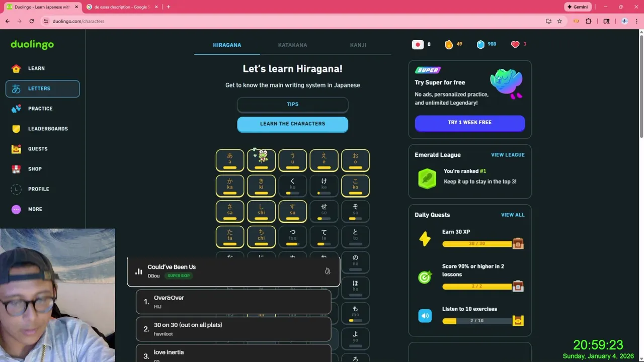Open Chrome extensions puzzle icon
The width and height of the screenshot is (644, 362).
(589, 21)
